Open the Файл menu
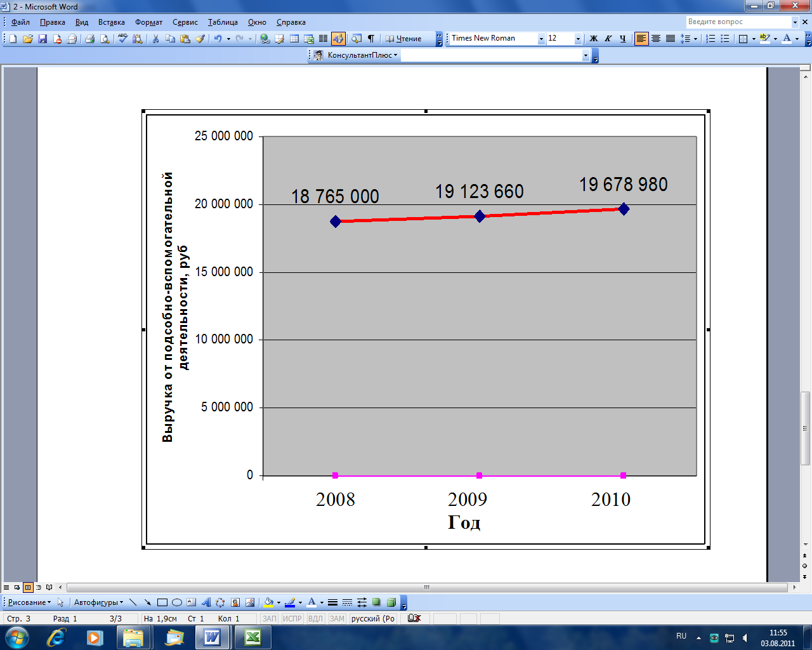 pos(20,22)
